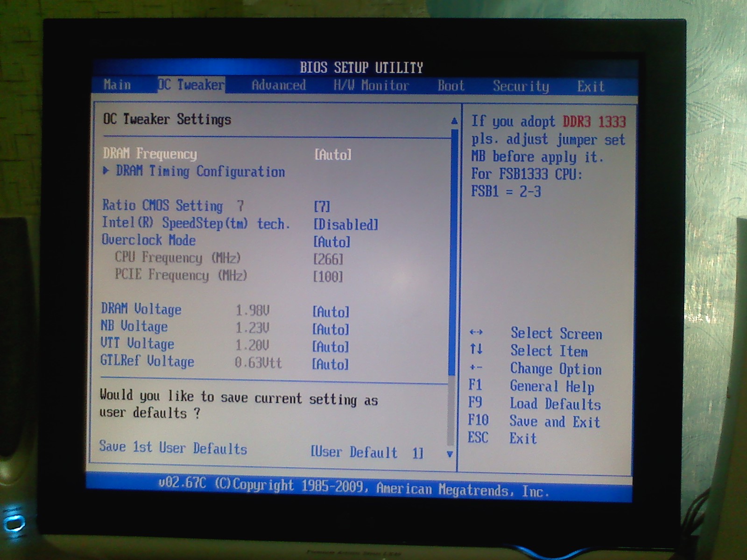Select the PCIE Frequency [100] field
This screenshot has height=560, width=747.
[x=328, y=277]
